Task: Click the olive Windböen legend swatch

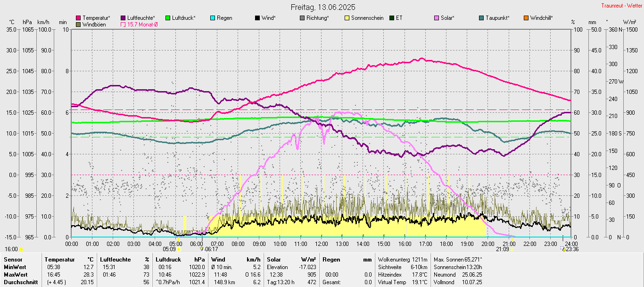Action: (78, 24)
